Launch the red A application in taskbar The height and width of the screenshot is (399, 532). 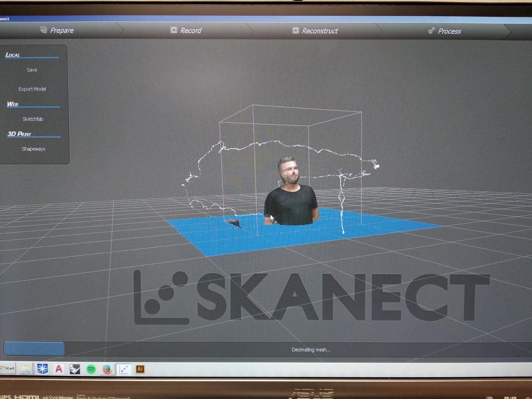tap(59, 369)
